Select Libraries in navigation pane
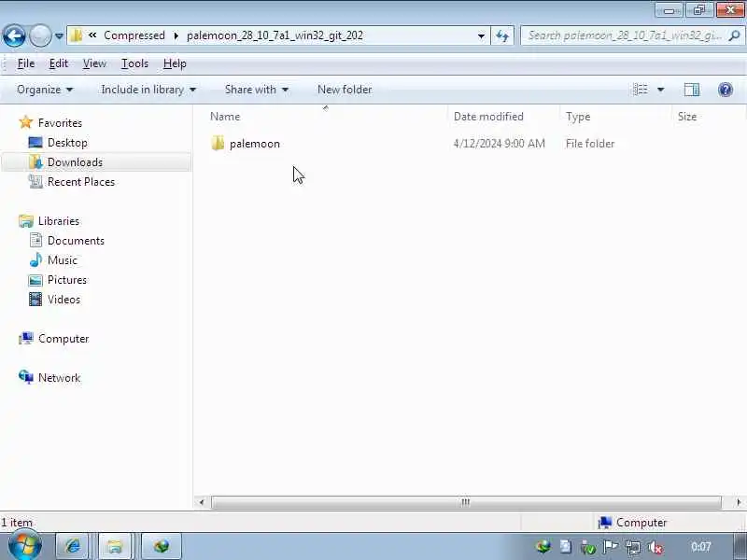 tap(59, 221)
